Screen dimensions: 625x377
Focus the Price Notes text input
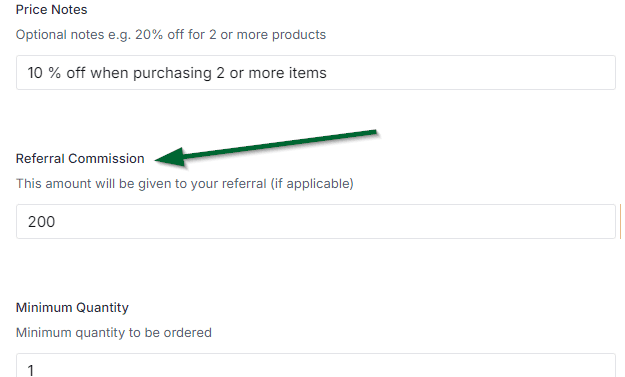[x=316, y=73]
